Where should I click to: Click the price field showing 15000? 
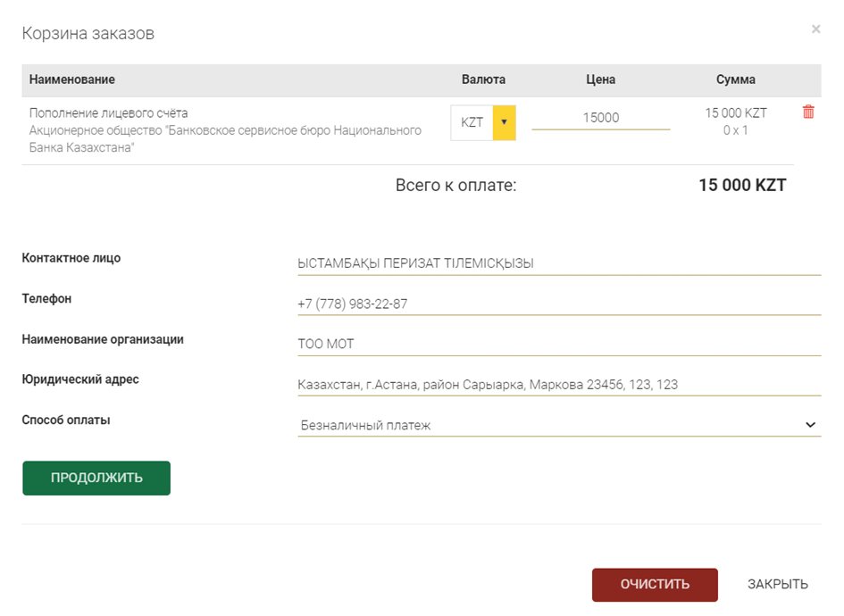(x=600, y=118)
